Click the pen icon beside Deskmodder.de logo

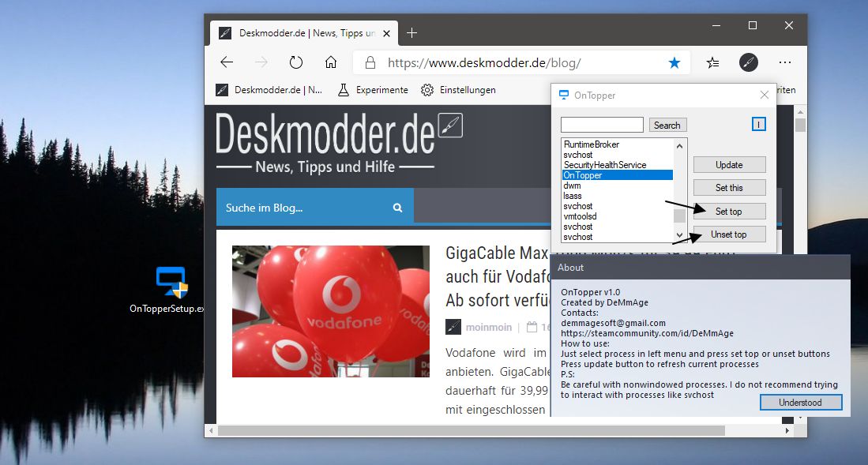(450, 125)
